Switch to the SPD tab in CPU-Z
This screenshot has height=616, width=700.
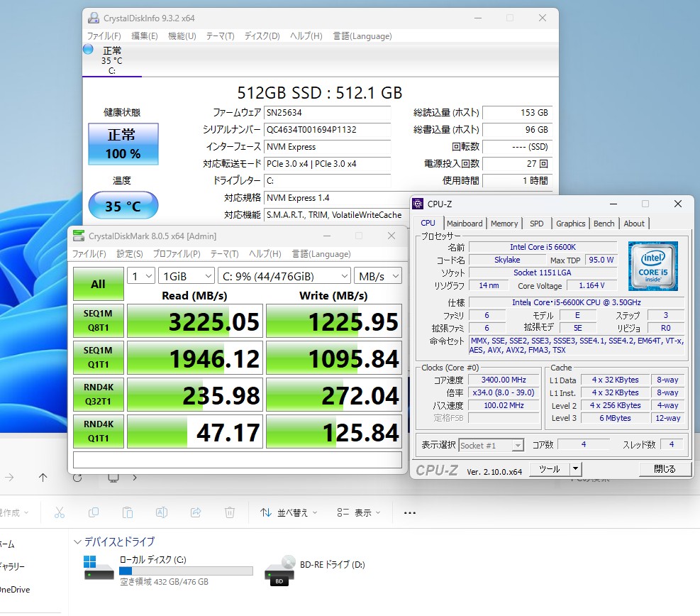537,224
